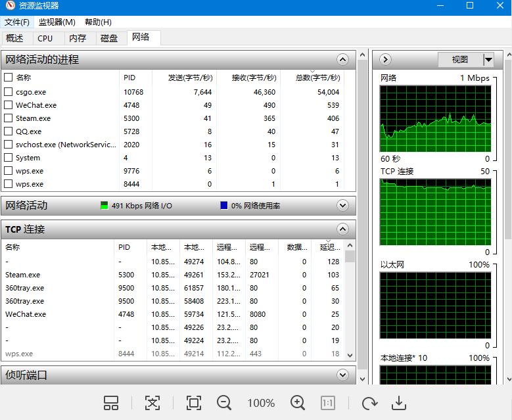Click the rotate image icon
This screenshot has height=420, width=512.
(369, 403)
